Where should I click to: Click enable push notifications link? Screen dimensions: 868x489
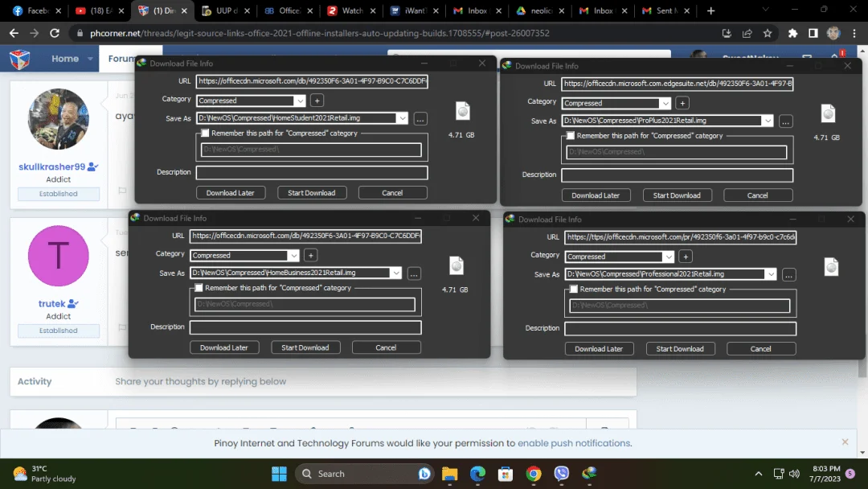574,443
